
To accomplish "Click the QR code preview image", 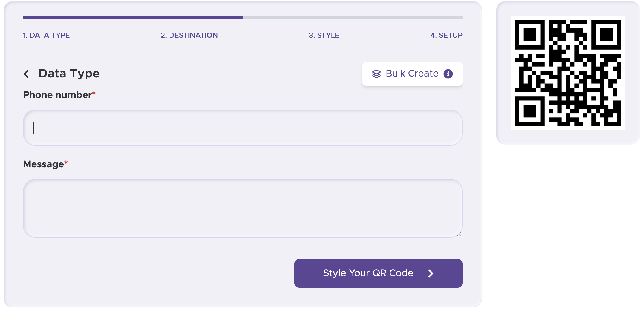I will [568, 73].
